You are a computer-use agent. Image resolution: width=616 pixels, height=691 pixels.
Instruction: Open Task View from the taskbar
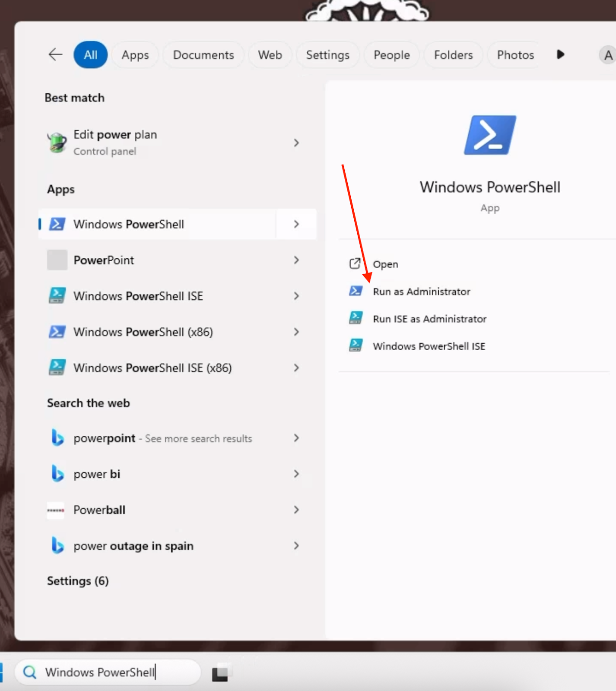pyautogui.click(x=221, y=672)
